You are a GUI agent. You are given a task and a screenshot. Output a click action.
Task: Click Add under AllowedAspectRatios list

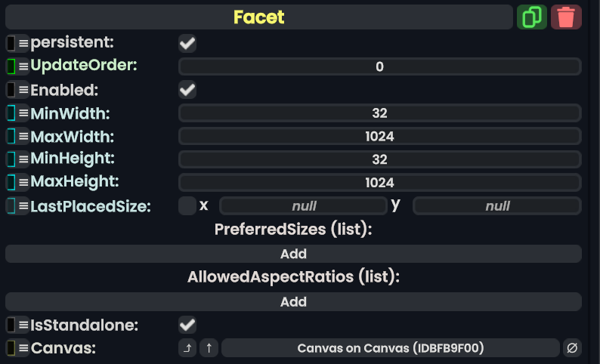[293, 301]
